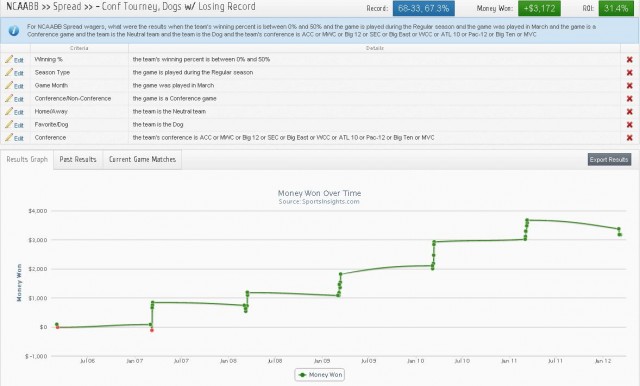640x386 pixels.
Task: Edit the Favorite/Dog criteria row
Action: tap(14, 125)
